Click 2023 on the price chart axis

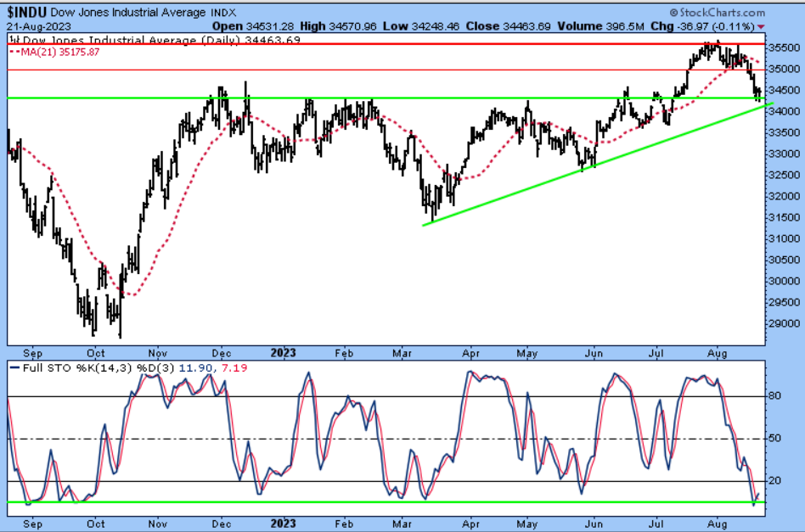point(283,353)
